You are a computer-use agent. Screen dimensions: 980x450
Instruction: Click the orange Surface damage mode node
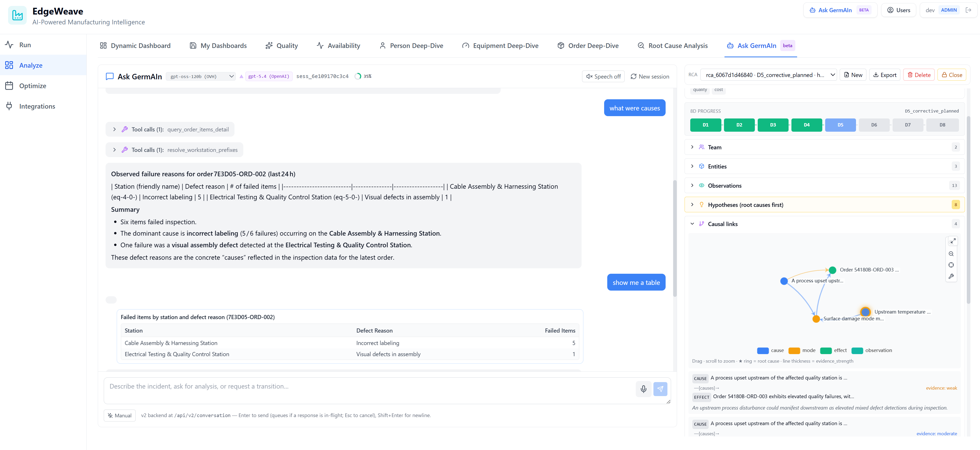point(816,319)
